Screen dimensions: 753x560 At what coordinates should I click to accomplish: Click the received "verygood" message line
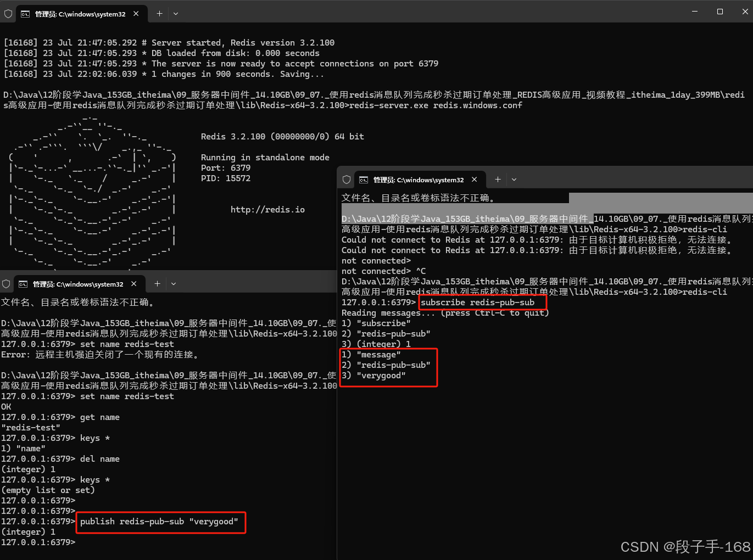click(373, 376)
